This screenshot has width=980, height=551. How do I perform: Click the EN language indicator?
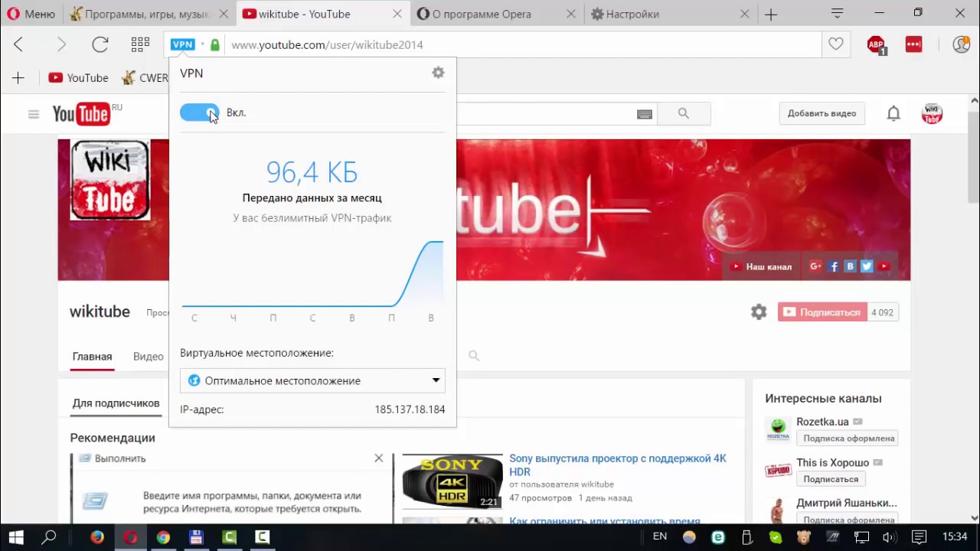click(x=659, y=536)
